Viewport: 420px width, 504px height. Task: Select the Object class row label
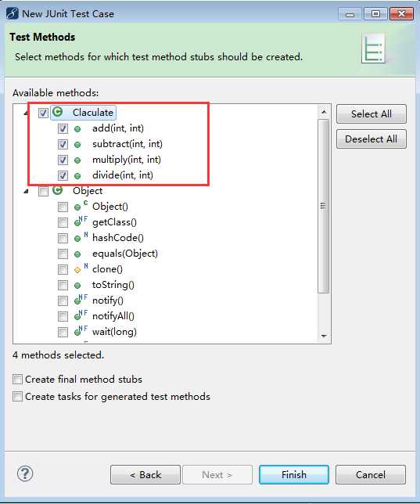[x=88, y=191]
